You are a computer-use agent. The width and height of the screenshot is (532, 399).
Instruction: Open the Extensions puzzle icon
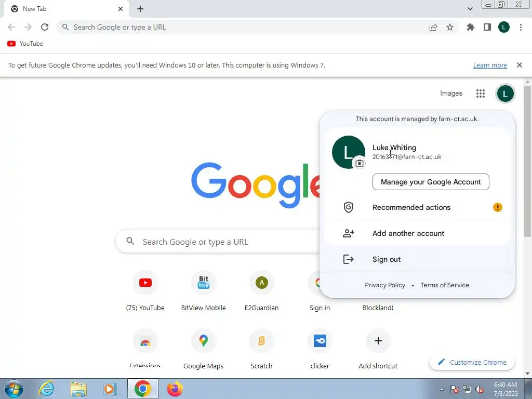471,27
